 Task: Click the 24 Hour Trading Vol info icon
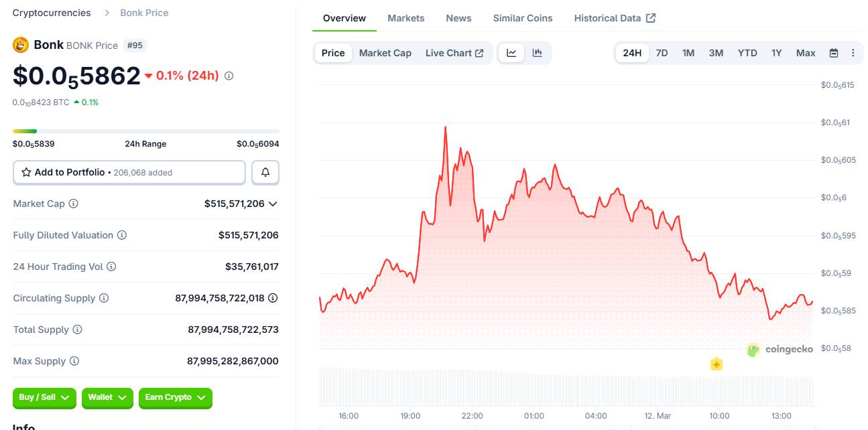coord(111,267)
